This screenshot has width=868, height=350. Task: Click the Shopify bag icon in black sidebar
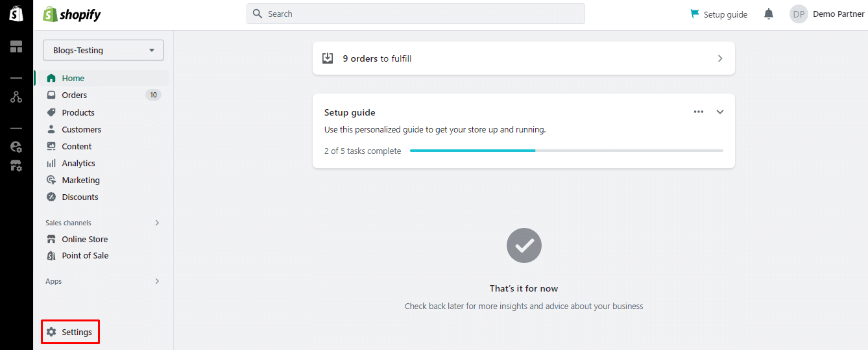16,14
